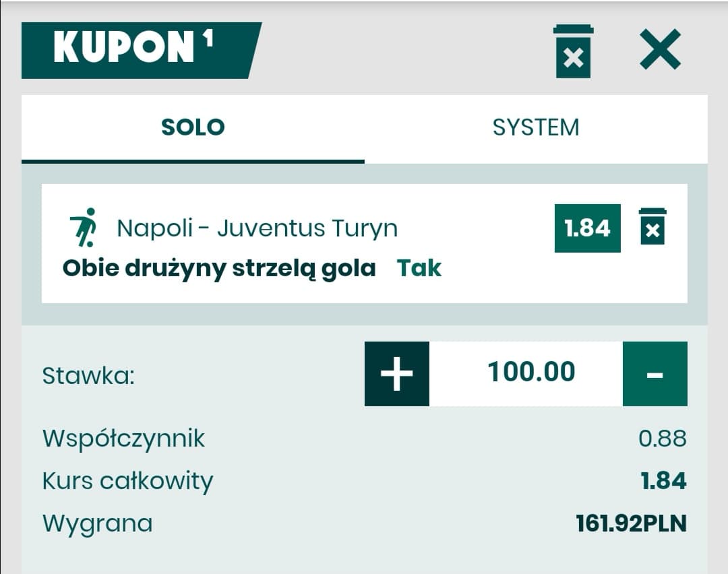Decrease the stake with the minus button
728x574 pixels.
click(x=655, y=374)
